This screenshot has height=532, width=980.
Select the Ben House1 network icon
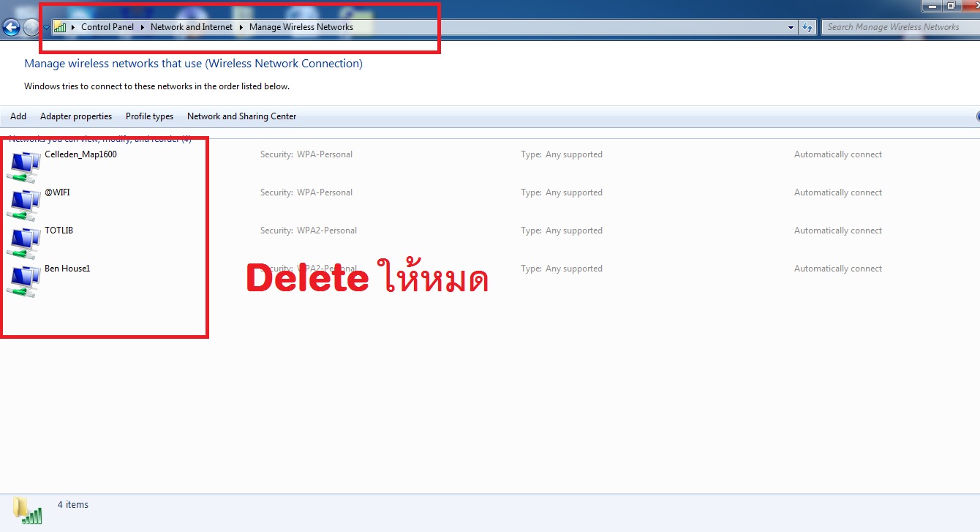click(23, 281)
